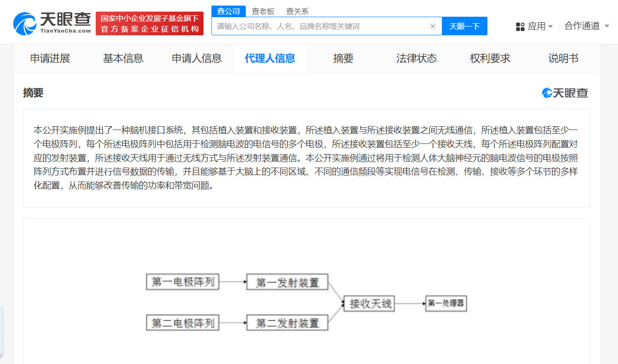Click the patent flowchart diagram image
This screenshot has width=618, height=364.
307,302
